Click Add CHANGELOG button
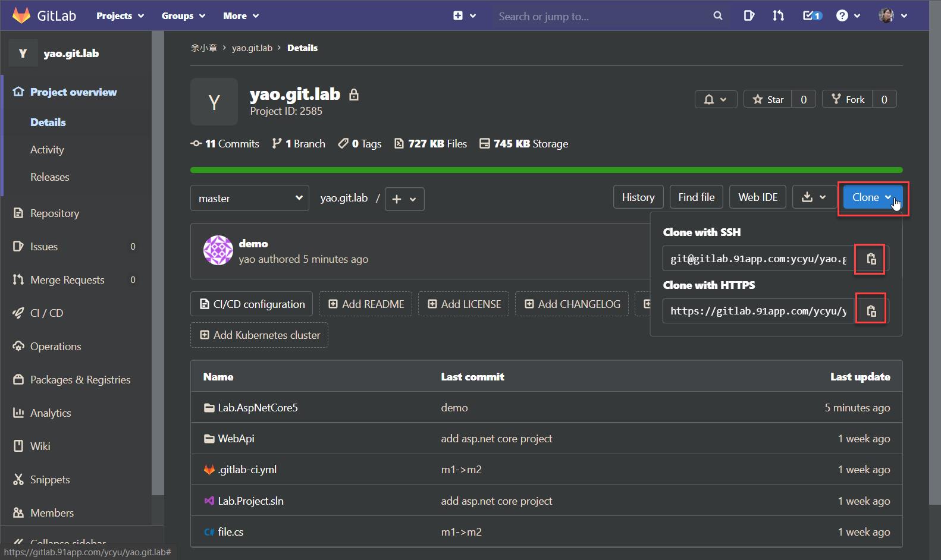This screenshot has width=941, height=560. 572,304
